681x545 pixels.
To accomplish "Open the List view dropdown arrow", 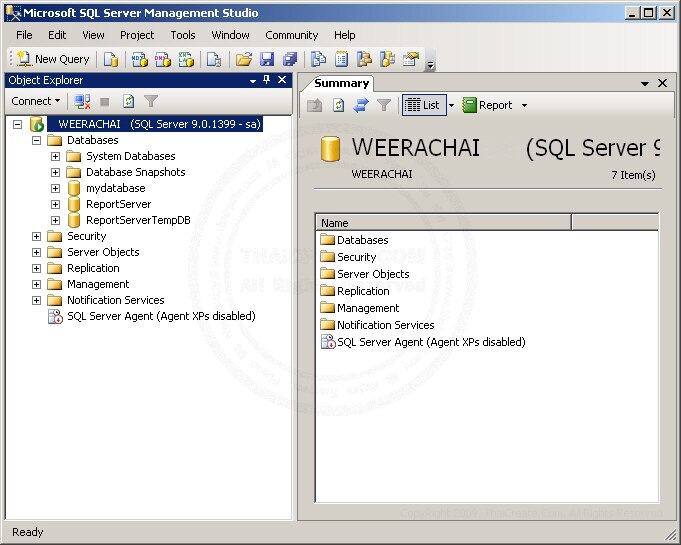I will click(x=451, y=105).
